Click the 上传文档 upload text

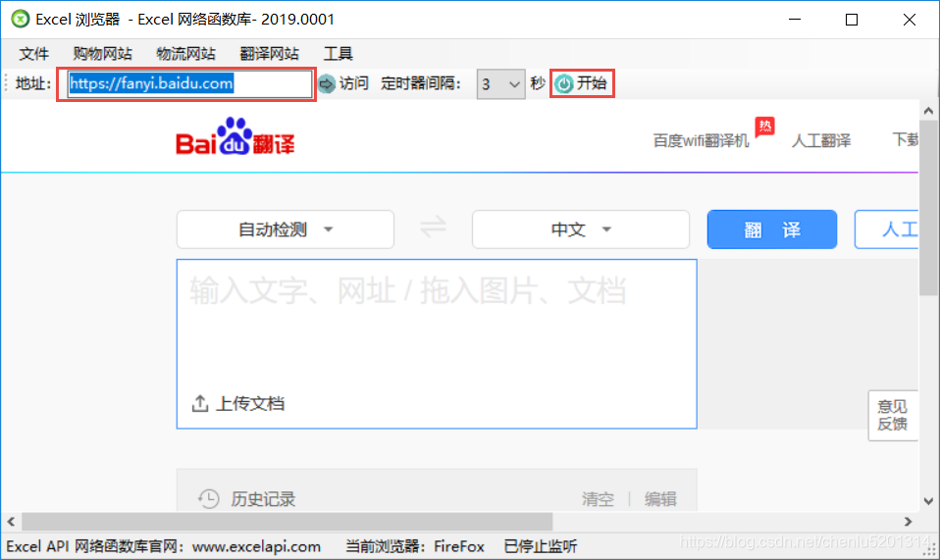[250, 404]
